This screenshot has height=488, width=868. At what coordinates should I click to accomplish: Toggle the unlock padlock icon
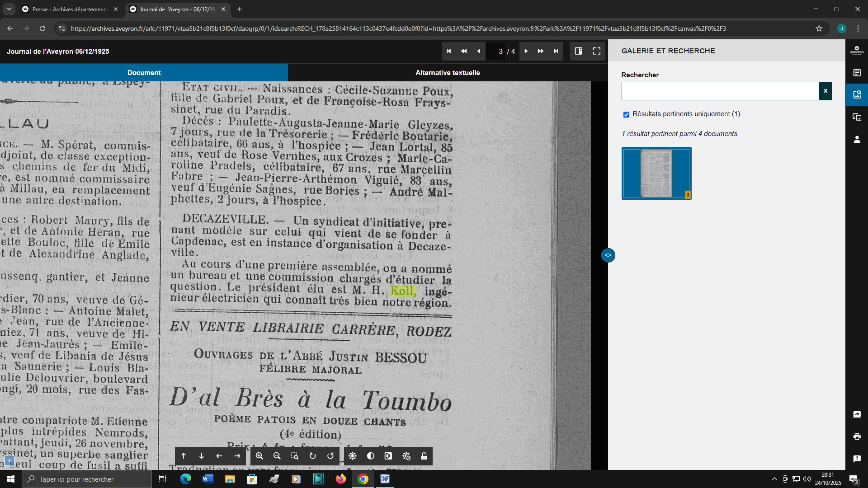coord(424,456)
